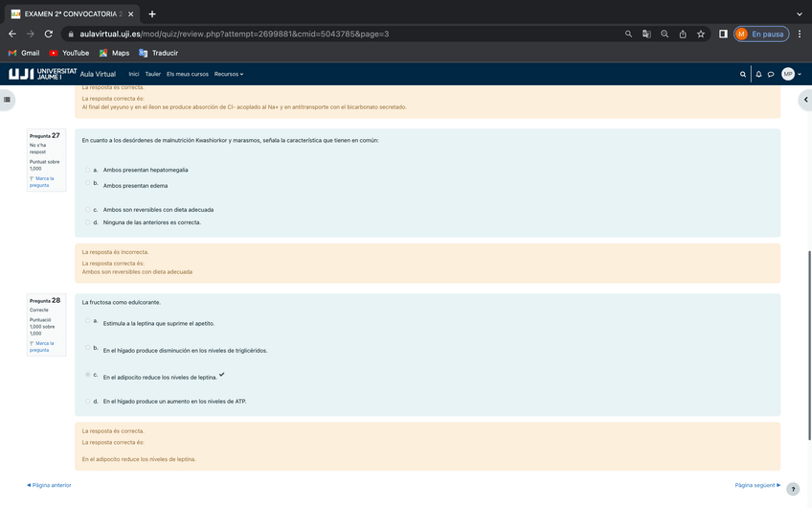Select option d. aumento en los niveles de ATP
The width and height of the screenshot is (812, 508).
click(87, 402)
